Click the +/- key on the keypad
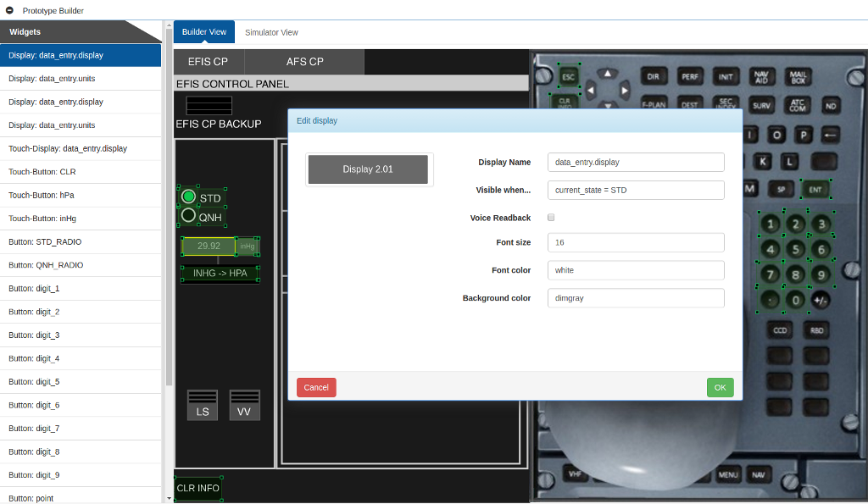Viewport: 868px width, 504px height. 821,301
